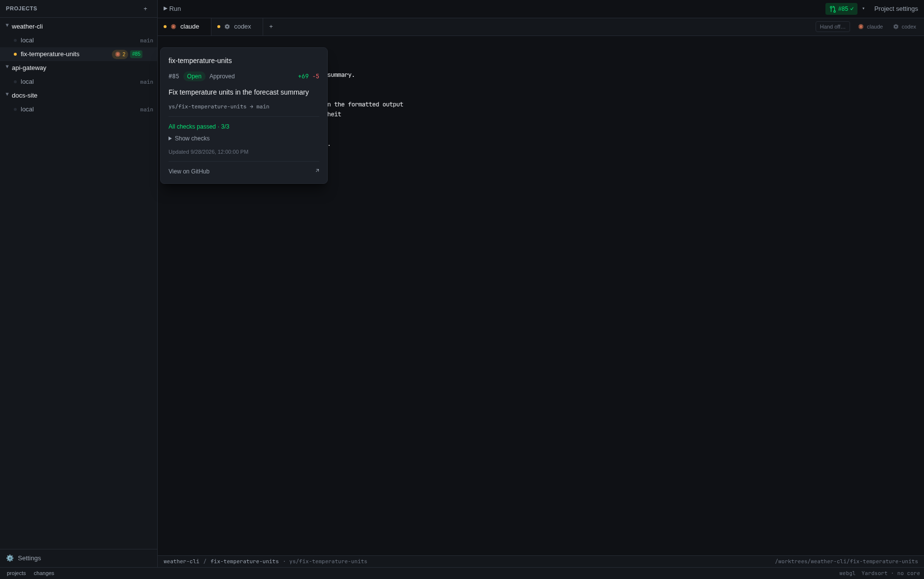Click the Approved label in popup
This screenshot has height=579, width=924.
pos(222,76)
